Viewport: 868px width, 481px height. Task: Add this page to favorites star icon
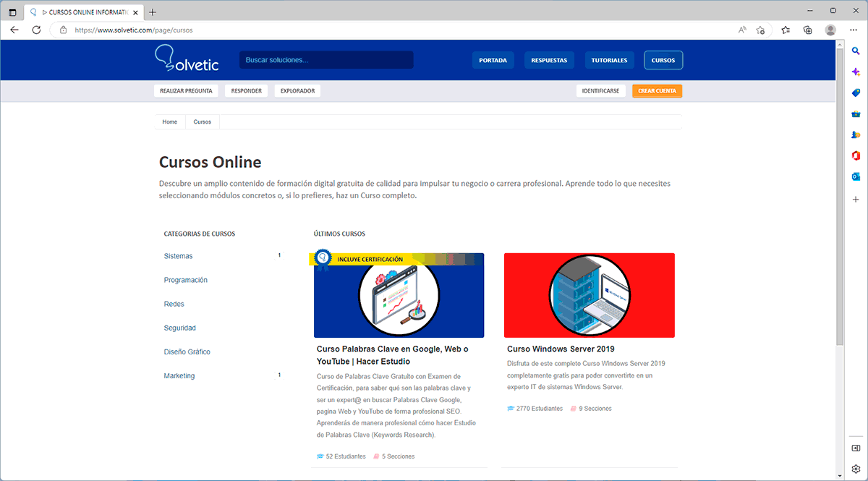tap(761, 30)
